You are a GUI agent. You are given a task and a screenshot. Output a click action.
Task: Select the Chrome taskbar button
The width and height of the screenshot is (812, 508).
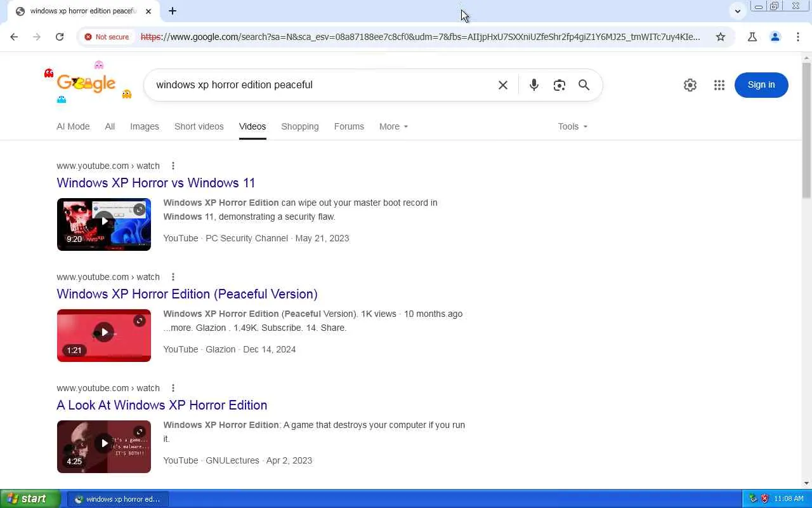click(118, 499)
